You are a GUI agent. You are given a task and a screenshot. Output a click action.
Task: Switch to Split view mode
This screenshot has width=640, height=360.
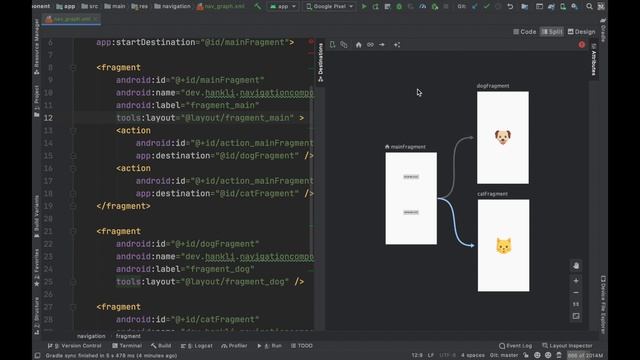pos(552,31)
